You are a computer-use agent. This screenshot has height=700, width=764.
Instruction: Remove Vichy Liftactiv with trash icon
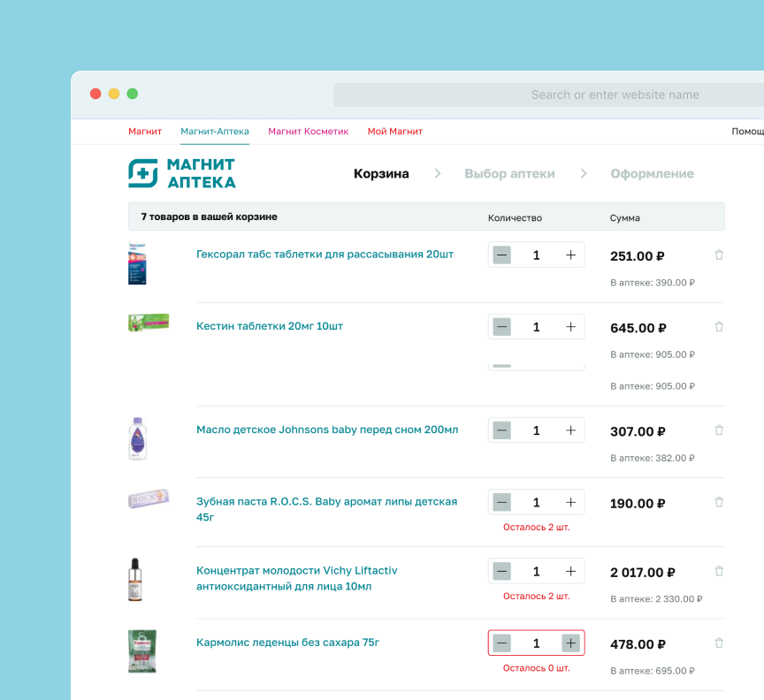pyautogui.click(x=719, y=572)
